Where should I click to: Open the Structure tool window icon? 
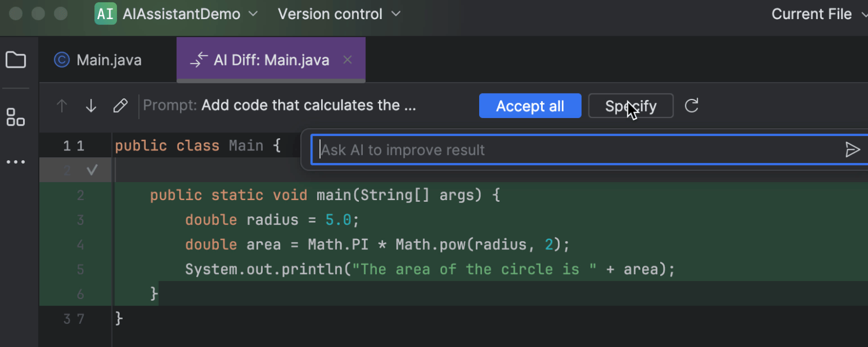tap(16, 117)
